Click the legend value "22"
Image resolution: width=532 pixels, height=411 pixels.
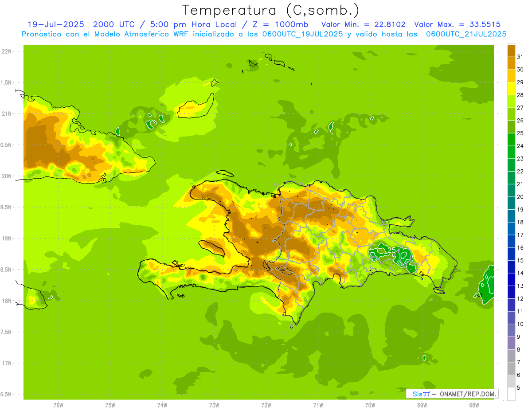[x=520, y=172]
